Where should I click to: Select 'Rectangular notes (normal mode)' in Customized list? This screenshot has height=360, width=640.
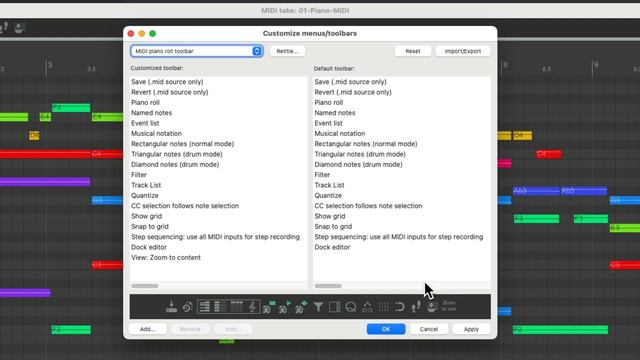tap(182, 144)
